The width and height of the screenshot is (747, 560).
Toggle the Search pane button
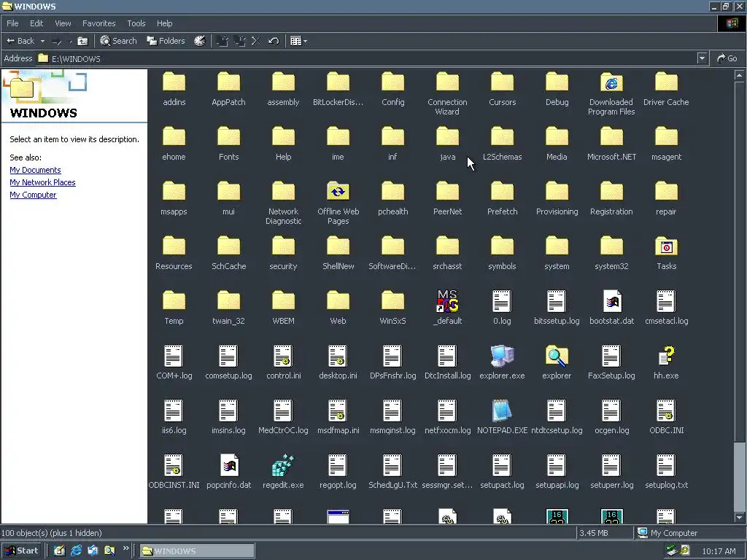tap(118, 41)
